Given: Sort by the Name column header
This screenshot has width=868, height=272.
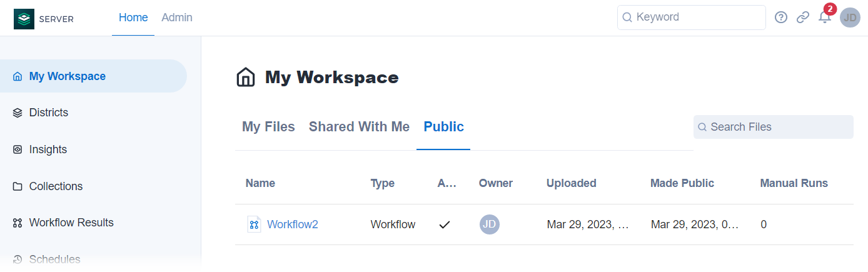Looking at the screenshot, I should 260,183.
